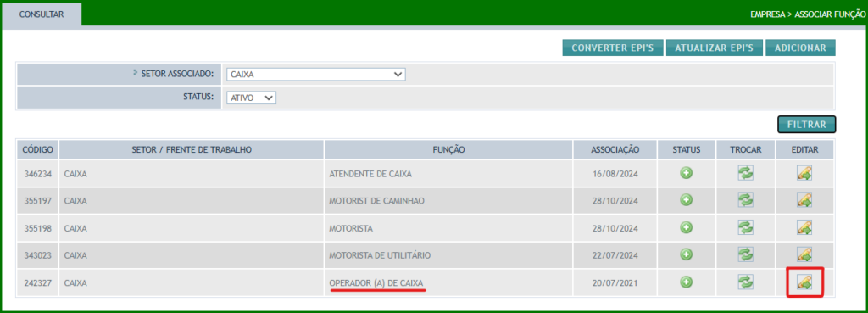Image resolution: width=868 pixels, height=313 pixels.
Task: Click the EDITAR column header
Action: [804, 149]
